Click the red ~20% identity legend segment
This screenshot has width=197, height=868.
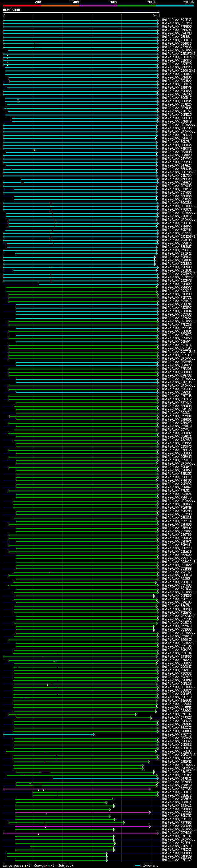22,6
